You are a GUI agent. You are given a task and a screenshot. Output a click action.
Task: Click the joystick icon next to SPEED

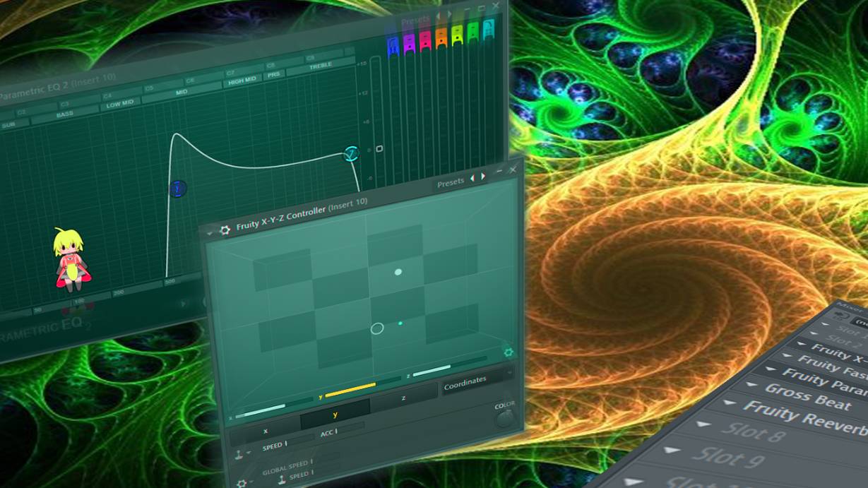point(239,454)
